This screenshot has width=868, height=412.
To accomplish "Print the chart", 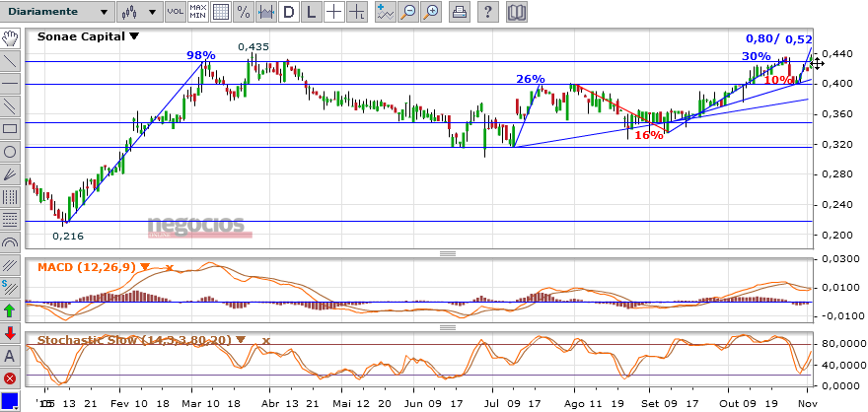I will coord(459,12).
